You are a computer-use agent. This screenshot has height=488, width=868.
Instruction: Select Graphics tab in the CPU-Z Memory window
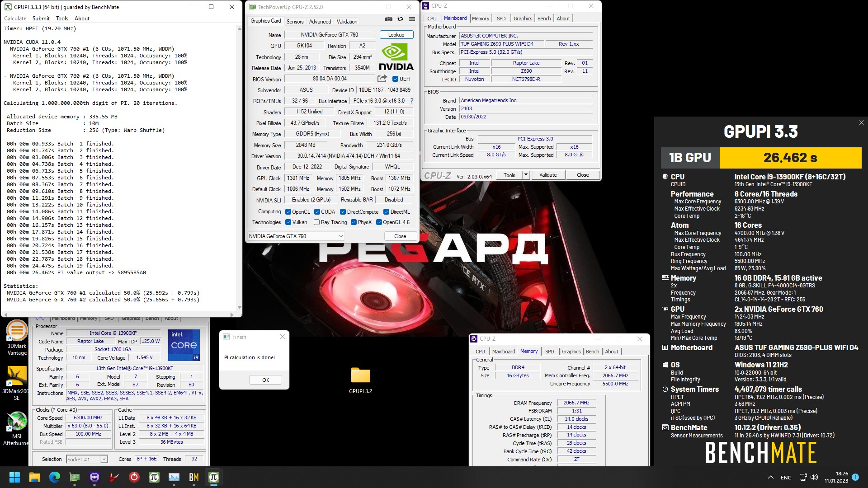pyautogui.click(x=571, y=352)
